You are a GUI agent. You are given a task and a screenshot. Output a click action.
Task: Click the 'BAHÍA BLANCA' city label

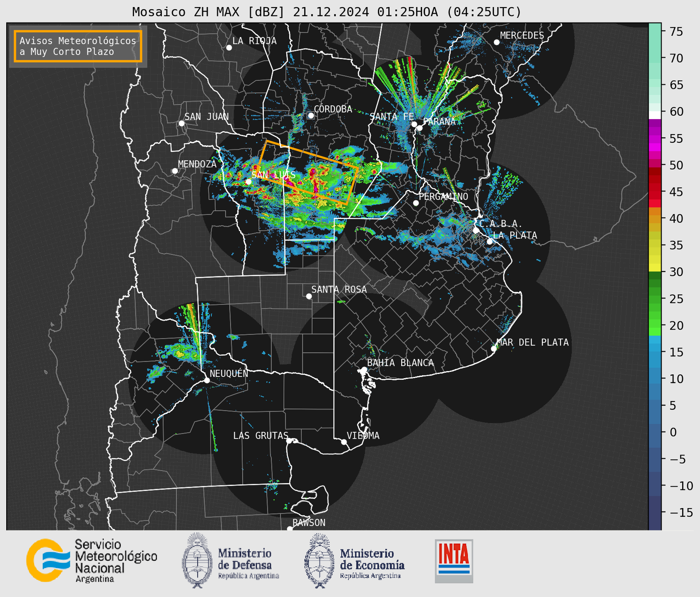tap(400, 363)
